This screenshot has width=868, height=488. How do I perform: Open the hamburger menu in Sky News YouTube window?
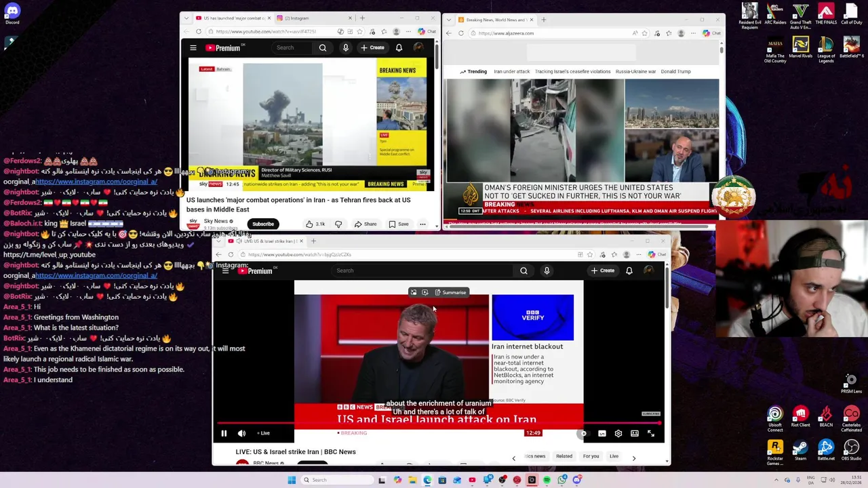(193, 47)
